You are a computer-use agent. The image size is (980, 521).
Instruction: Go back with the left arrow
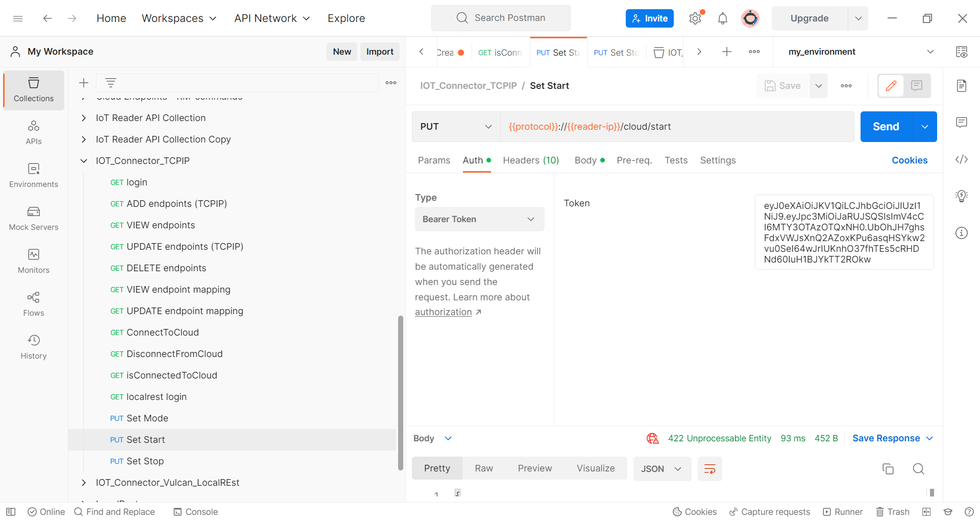tap(47, 18)
